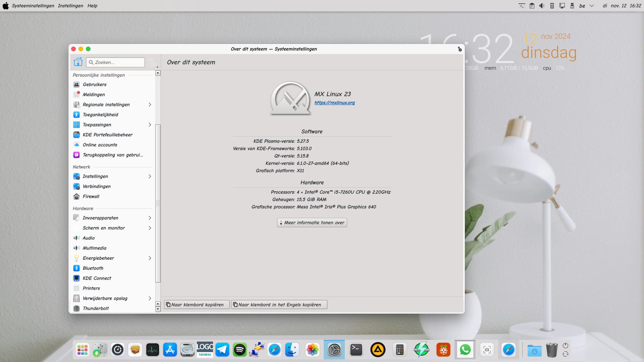Expand Energiebeheer chevron
Screen dimensions: 644x362
point(150,258)
